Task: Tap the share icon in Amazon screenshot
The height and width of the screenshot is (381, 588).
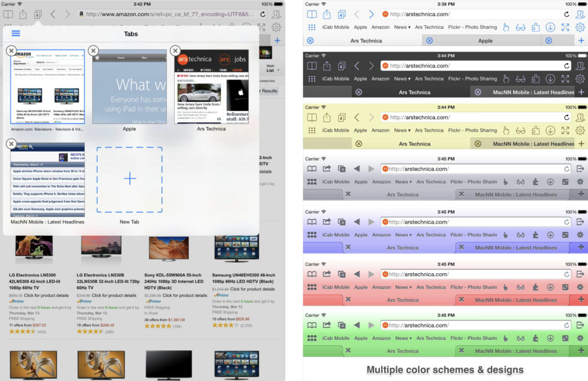Action: [x=23, y=14]
